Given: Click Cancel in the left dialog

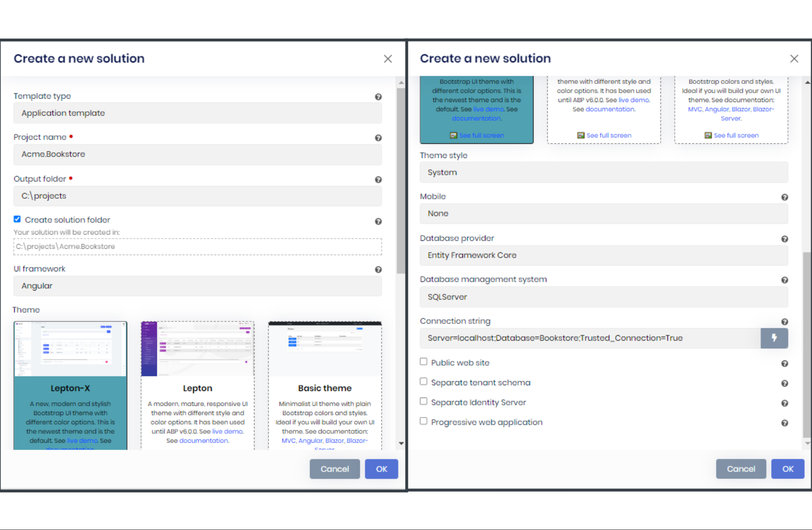Looking at the screenshot, I should pos(335,469).
